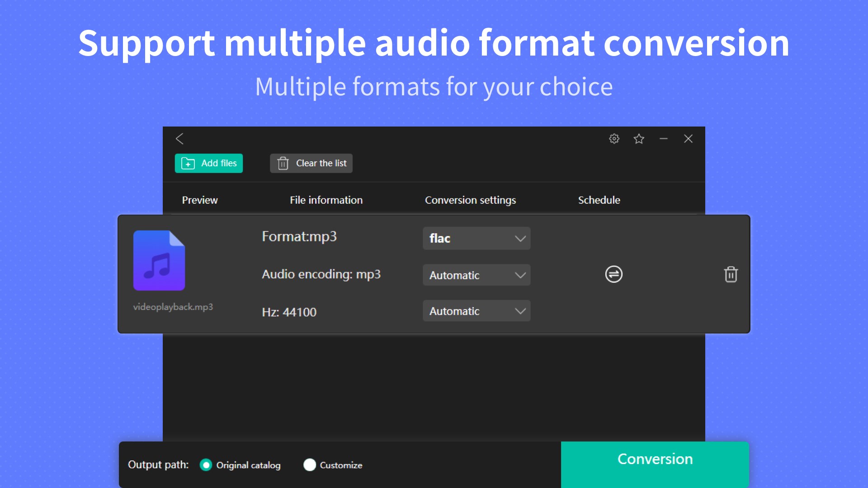
Task: Open settings via gear icon
Action: click(614, 139)
